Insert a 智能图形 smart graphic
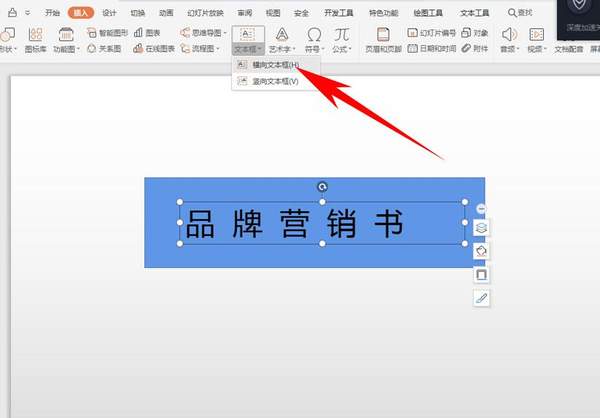The image size is (600, 418). tap(108, 33)
